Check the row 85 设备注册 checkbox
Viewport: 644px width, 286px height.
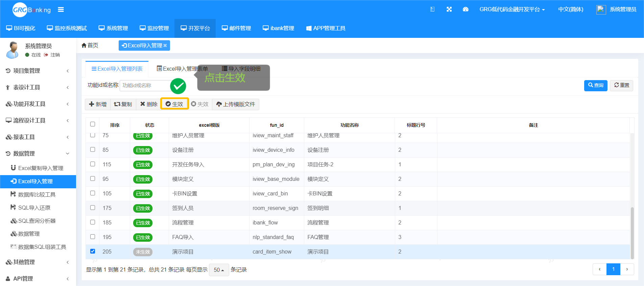(93, 149)
